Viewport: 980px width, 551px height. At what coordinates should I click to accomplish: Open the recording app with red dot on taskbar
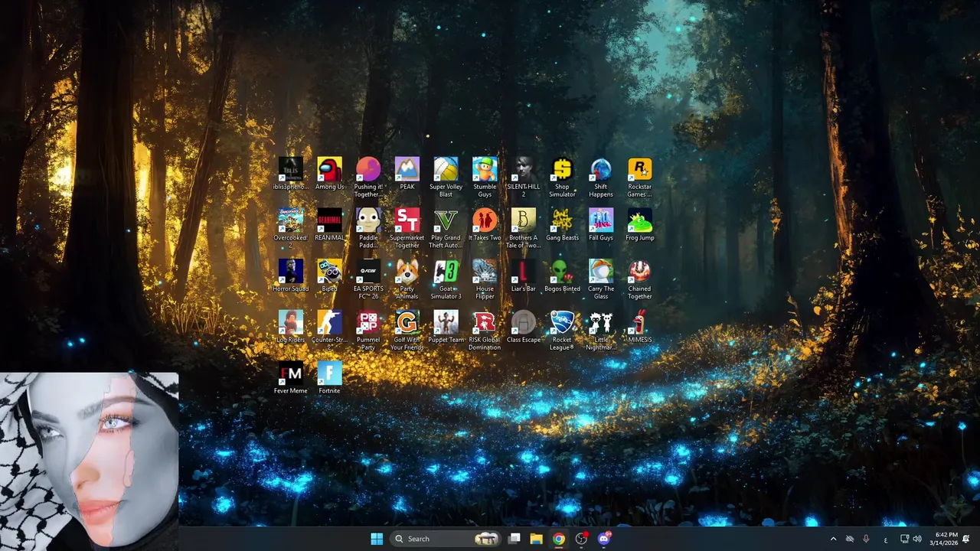(582, 539)
